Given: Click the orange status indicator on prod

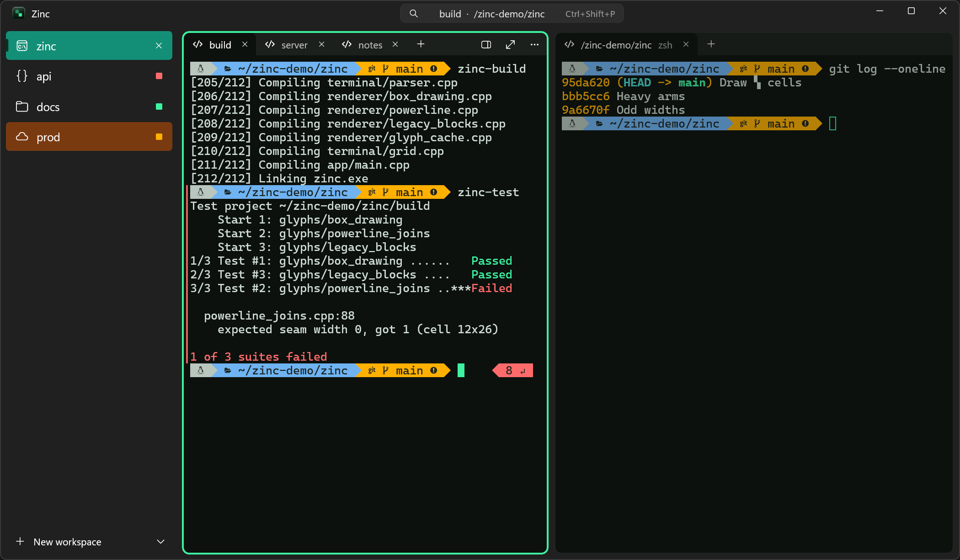Looking at the screenshot, I should tap(159, 137).
